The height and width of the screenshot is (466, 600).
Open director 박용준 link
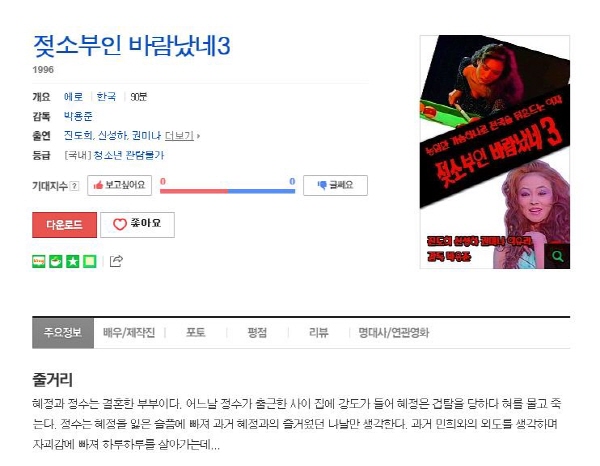pos(78,116)
